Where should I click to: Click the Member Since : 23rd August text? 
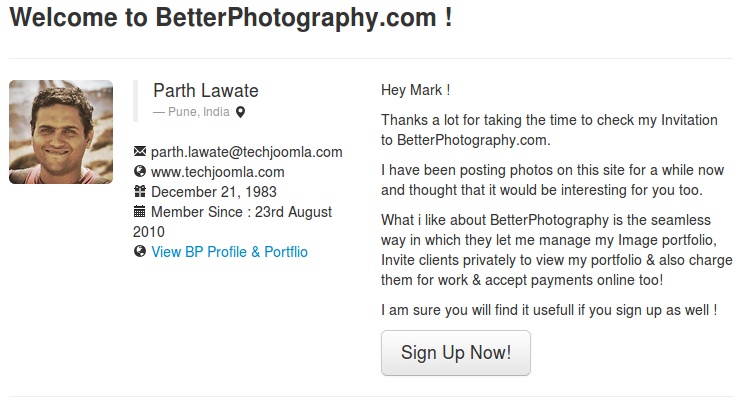tap(241, 212)
